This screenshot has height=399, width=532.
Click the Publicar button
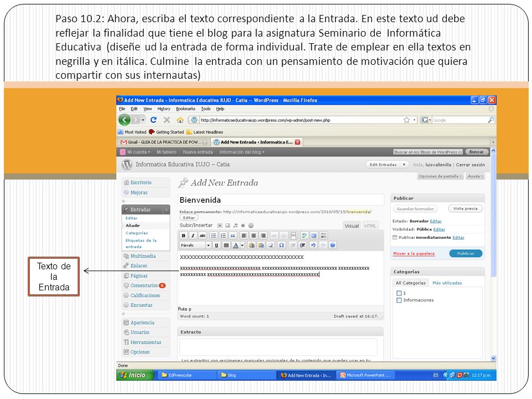coord(465,253)
